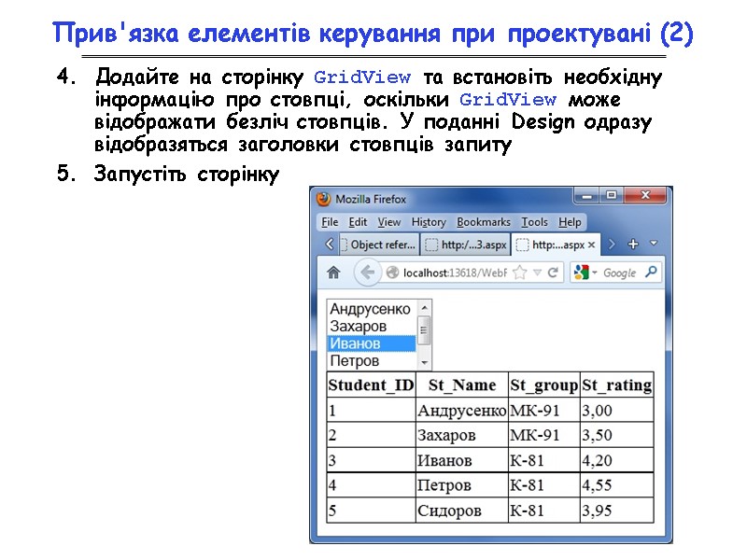Go back with the back arrow button
Image resolution: width=747 pixels, height=560 pixels.
pos(367,273)
